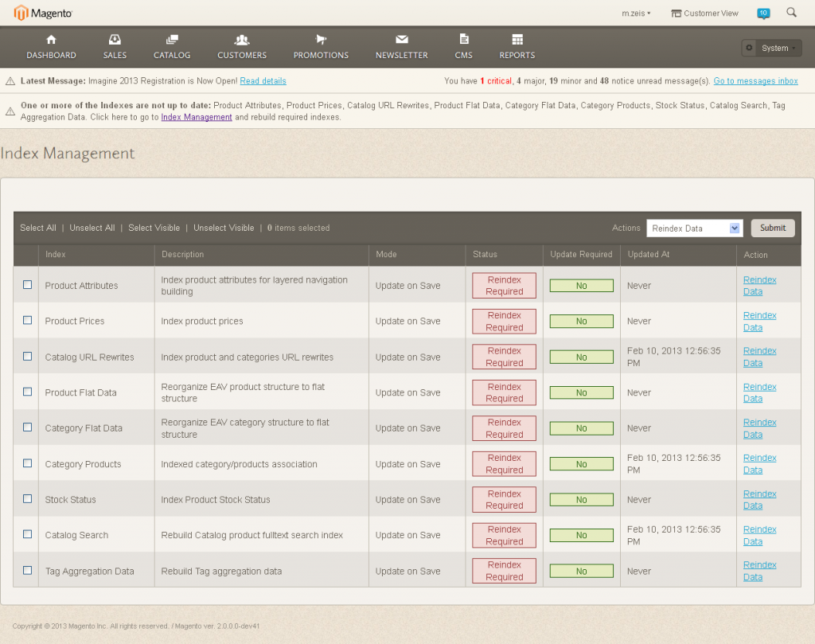Screen dimensions: 815x644
Task: Select the Sales menu icon
Action: click(115, 41)
